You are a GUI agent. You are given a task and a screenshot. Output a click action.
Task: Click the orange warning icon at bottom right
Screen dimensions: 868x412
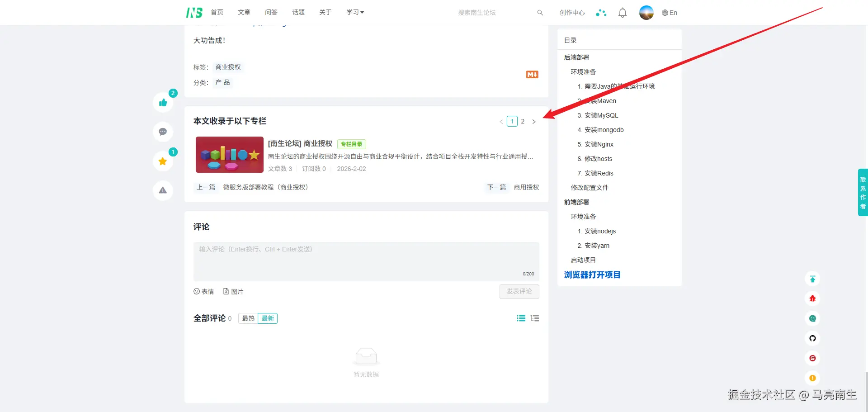point(812,378)
